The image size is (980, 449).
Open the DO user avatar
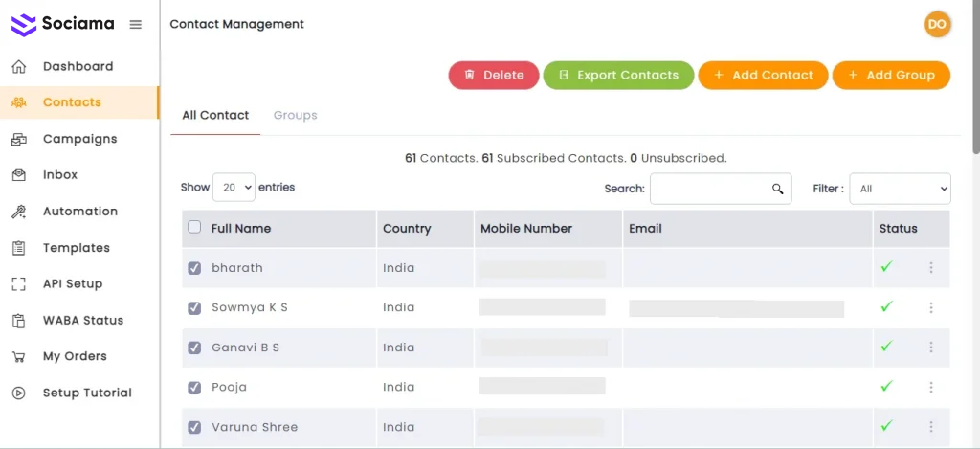click(x=937, y=24)
